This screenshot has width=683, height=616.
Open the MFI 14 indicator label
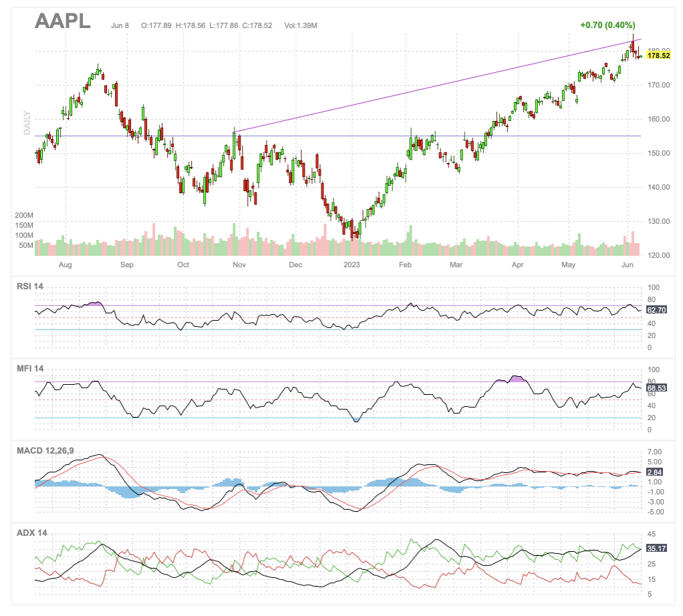(29, 368)
